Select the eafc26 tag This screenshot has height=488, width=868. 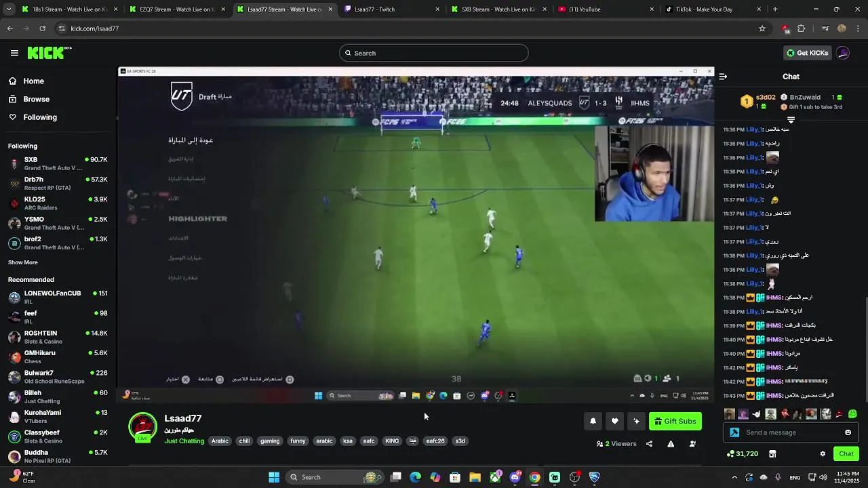pos(435,441)
